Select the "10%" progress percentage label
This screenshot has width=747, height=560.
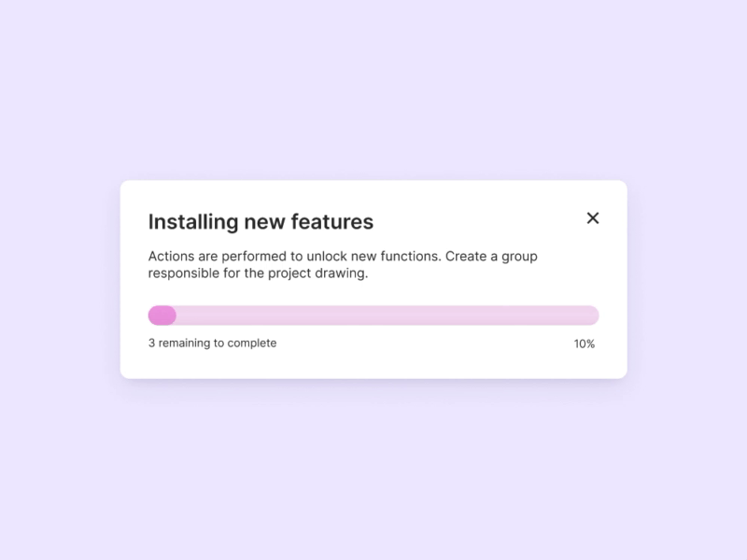(585, 343)
